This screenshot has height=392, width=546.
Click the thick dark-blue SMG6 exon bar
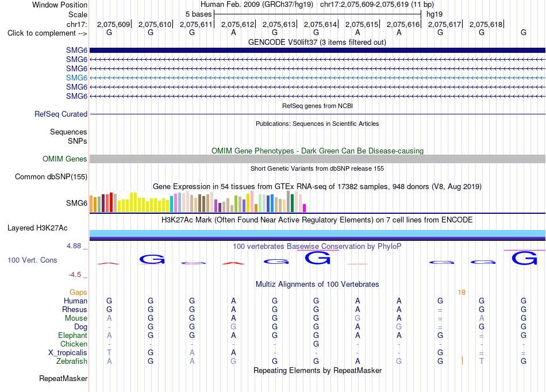(317, 50)
